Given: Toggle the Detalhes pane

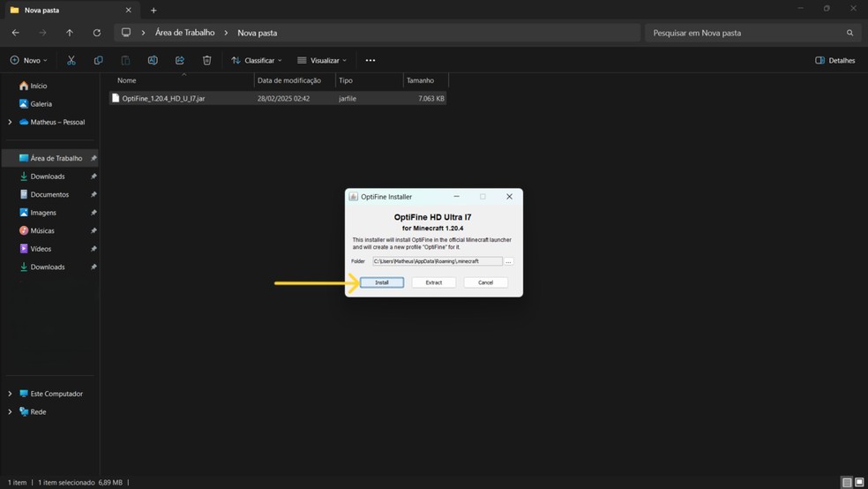Looking at the screenshot, I should click(x=834, y=60).
